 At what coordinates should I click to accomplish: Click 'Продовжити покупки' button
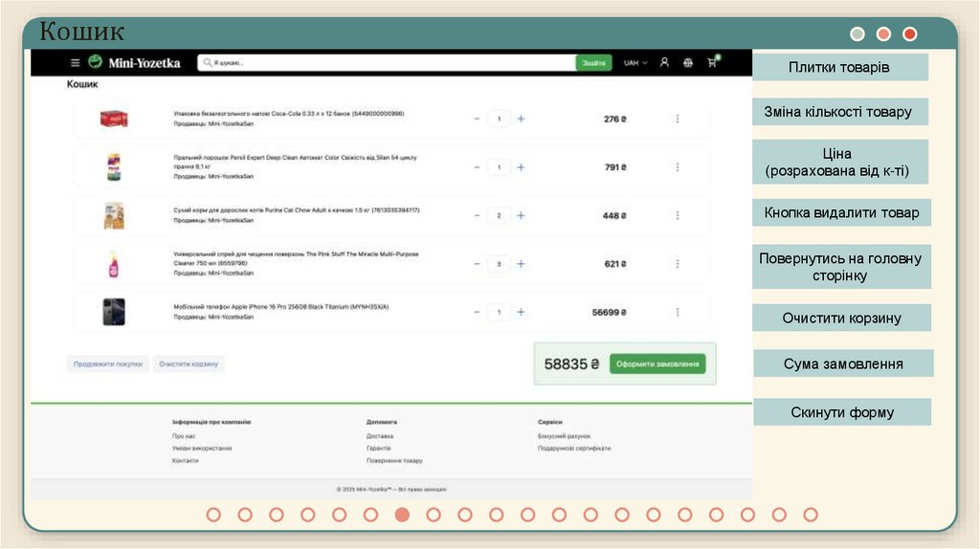[x=107, y=364]
